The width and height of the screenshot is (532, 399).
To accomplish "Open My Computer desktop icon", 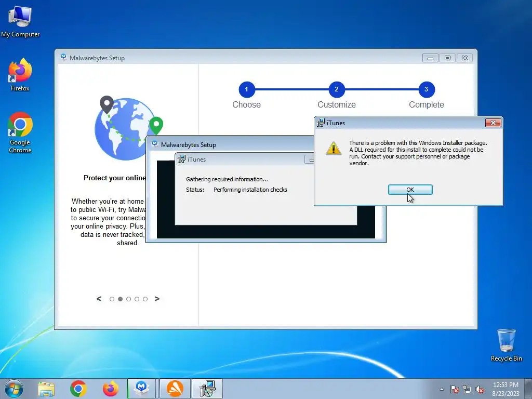I will point(20,21).
